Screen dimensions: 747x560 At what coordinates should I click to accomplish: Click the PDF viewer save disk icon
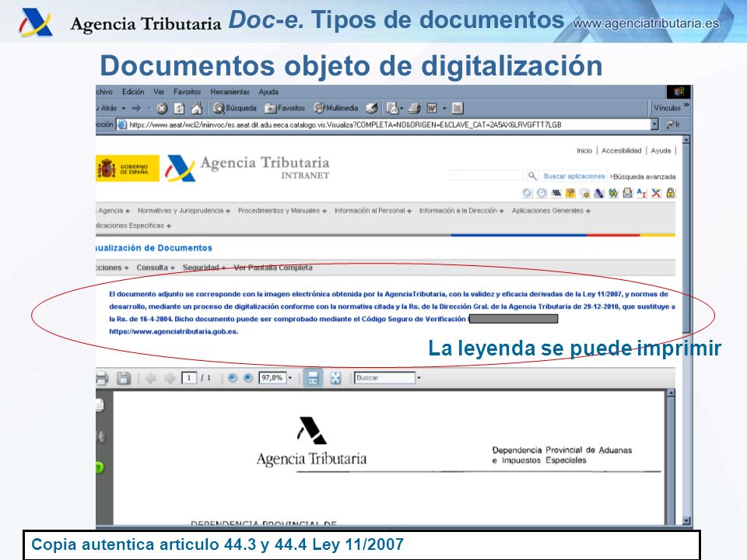tap(124, 378)
